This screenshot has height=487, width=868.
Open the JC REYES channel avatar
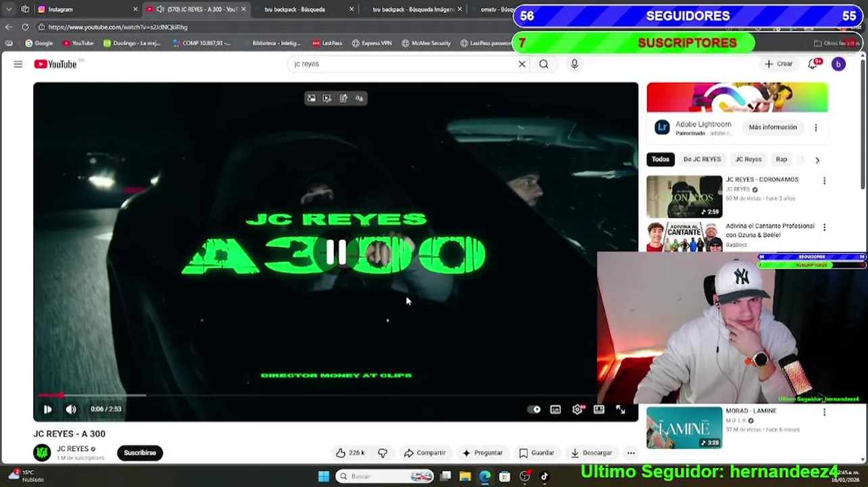[42, 453]
